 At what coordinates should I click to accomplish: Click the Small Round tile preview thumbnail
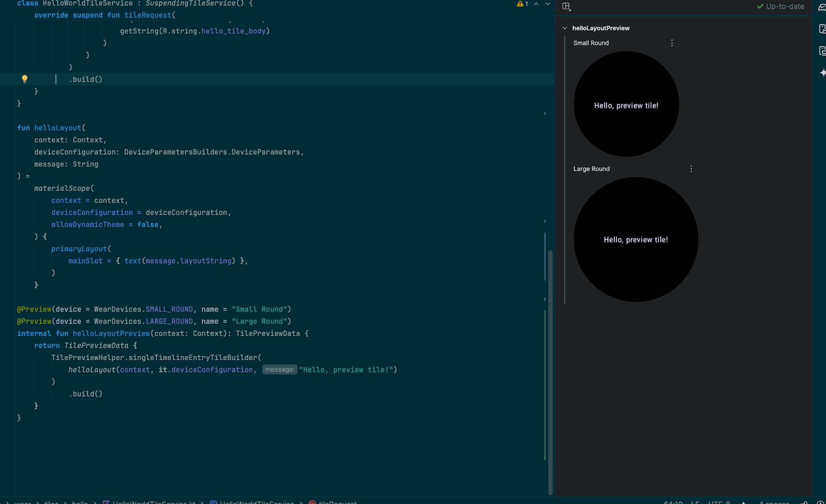point(626,104)
